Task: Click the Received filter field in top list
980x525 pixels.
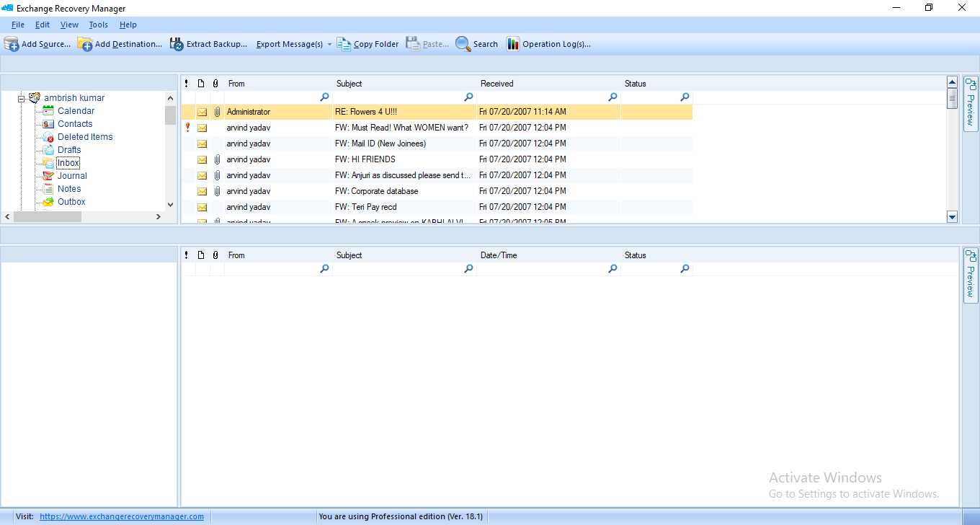Action: (x=548, y=97)
